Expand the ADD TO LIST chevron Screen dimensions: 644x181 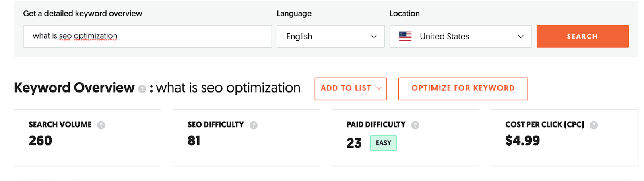[379, 88]
